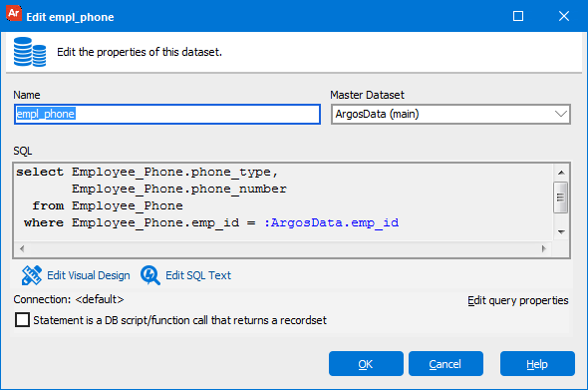Confirm with the OK button
The image size is (588, 390).
pos(366,364)
